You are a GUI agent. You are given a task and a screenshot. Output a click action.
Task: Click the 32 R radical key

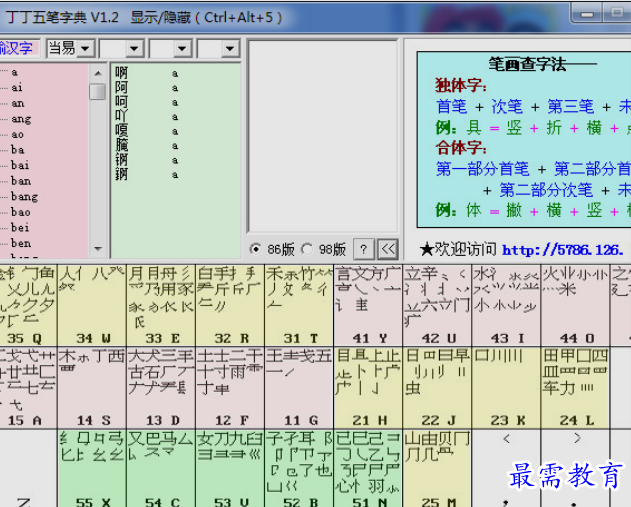coord(230,305)
